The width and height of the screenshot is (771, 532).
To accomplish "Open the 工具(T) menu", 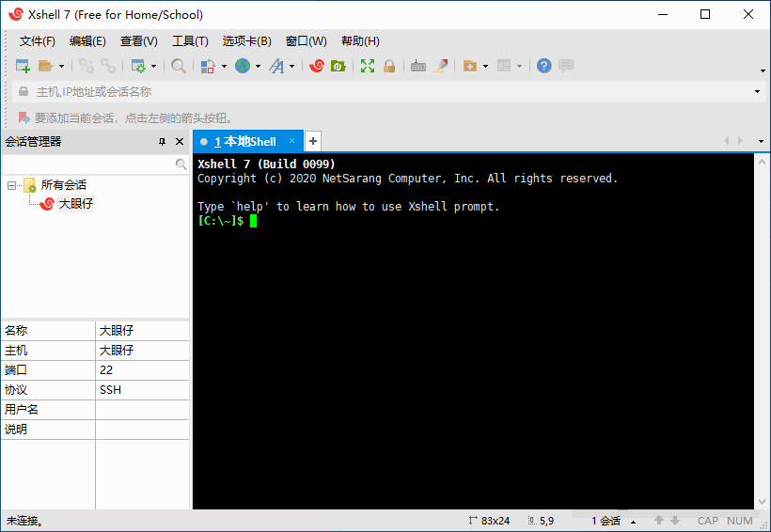I will pos(190,41).
